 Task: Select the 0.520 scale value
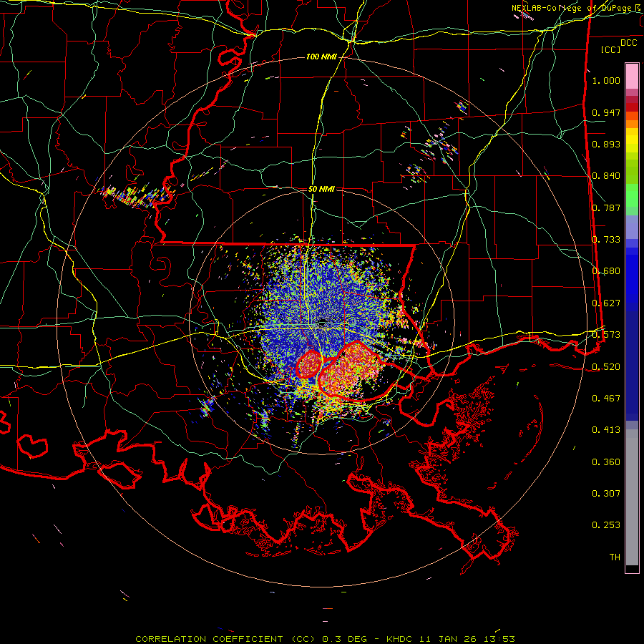pyautogui.click(x=606, y=367)
